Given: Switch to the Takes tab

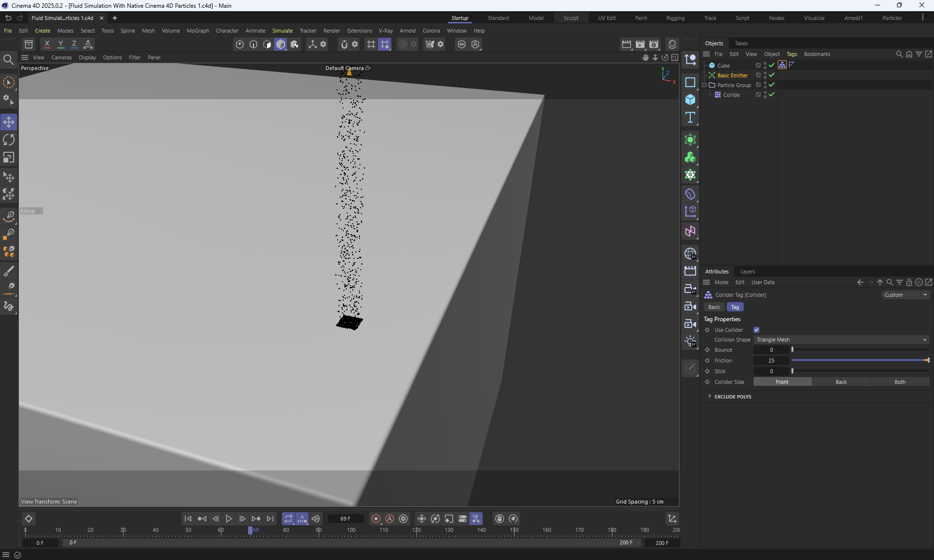Looking at the screenshot, I should 741,43.
